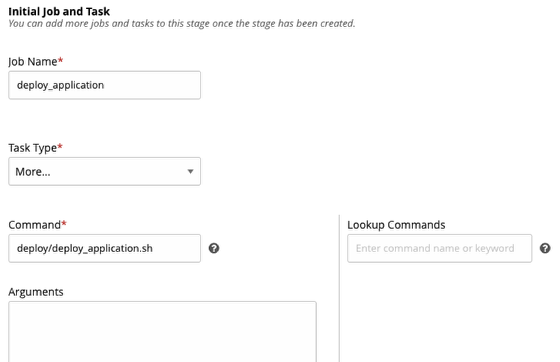The width and height of the screenshot is (560, 362).
Task: Click inside the Arguments text area
Action: pyautogui.click(x=162, y=332)
